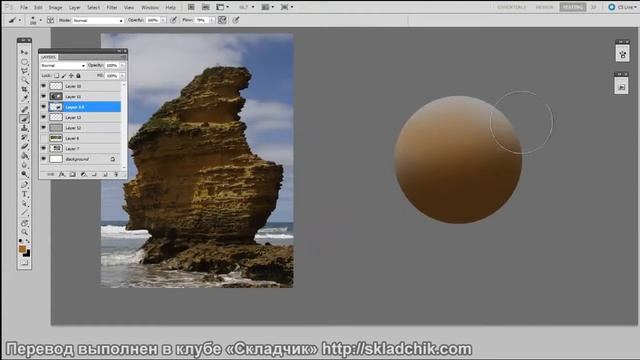Image resolution: width=640 pixels, height=360 pixels.
Task: Select the Paint Bucket tool
Action: tap(24, 156)
